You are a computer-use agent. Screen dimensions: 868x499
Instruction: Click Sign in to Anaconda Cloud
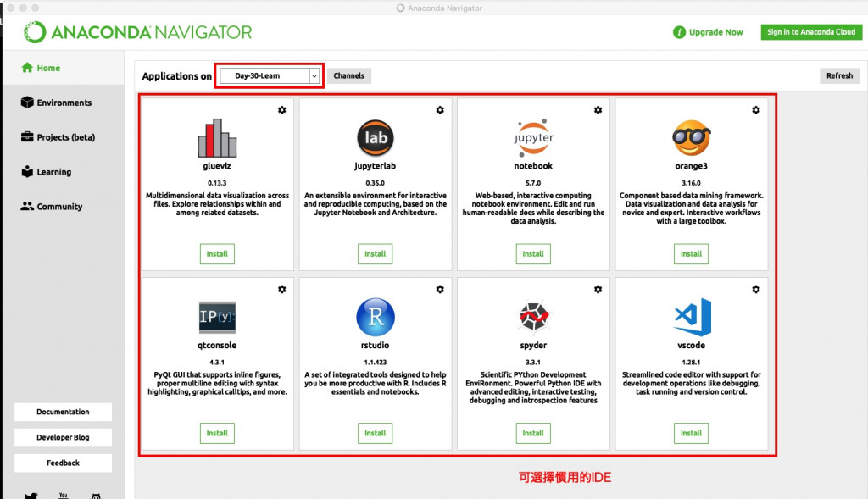[x=811, y=32]
